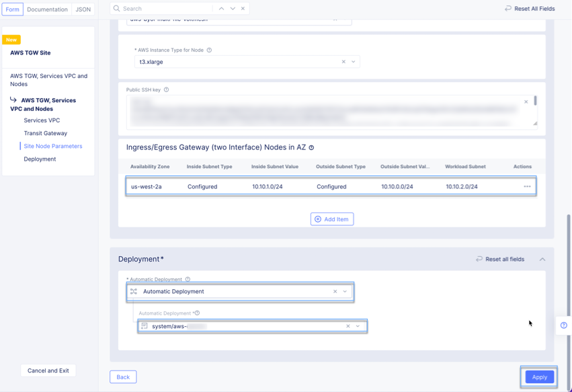Switch to the JSON tab
Screen dimensions: 572x392
point(83,9)
